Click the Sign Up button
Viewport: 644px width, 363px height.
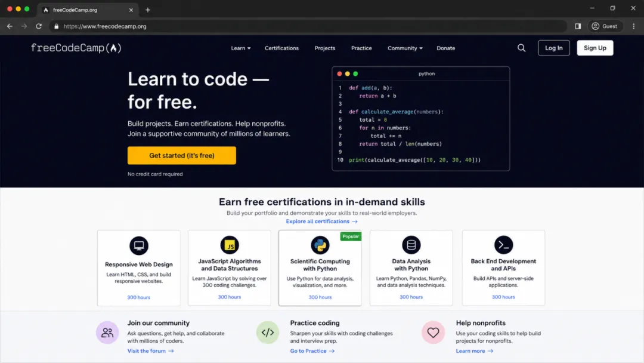pos(595,48)
